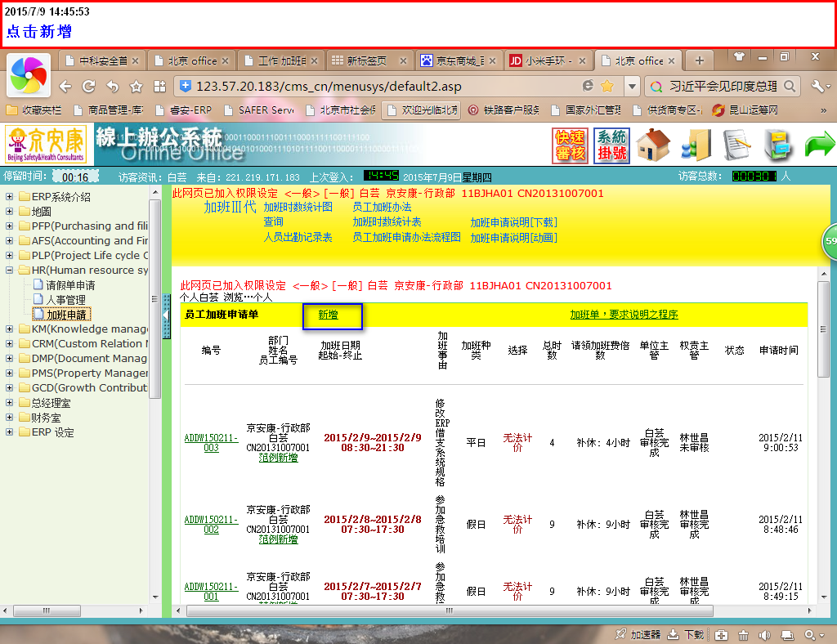Click the 系統掛號 system registration icon

611,146
